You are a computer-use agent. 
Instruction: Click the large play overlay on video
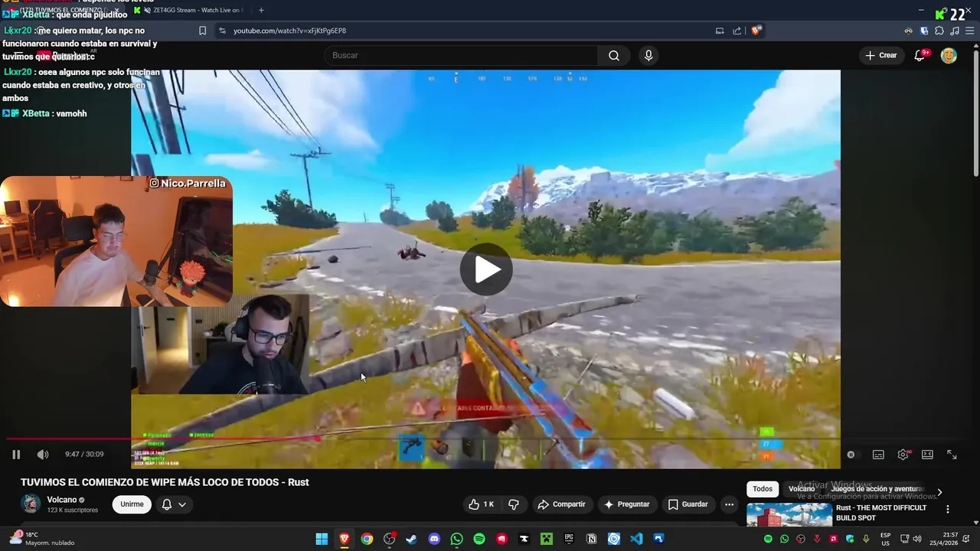486,269
